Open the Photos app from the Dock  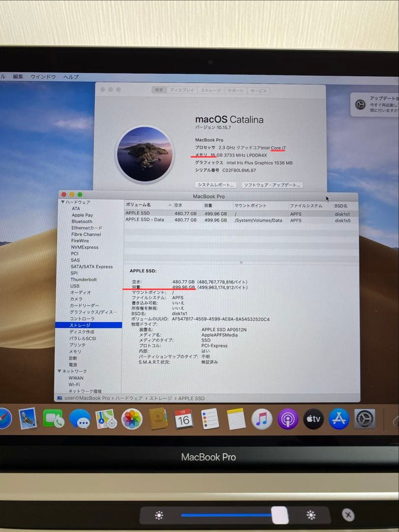point(131,420)
